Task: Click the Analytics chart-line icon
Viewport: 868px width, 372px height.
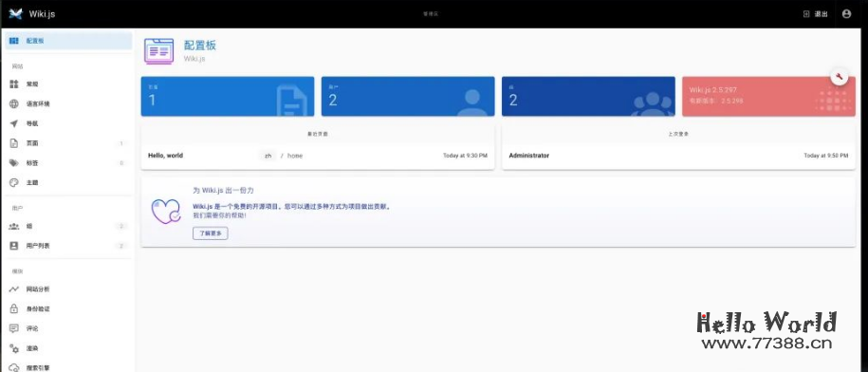Action: pyautogui.click(x=14, y=289)
